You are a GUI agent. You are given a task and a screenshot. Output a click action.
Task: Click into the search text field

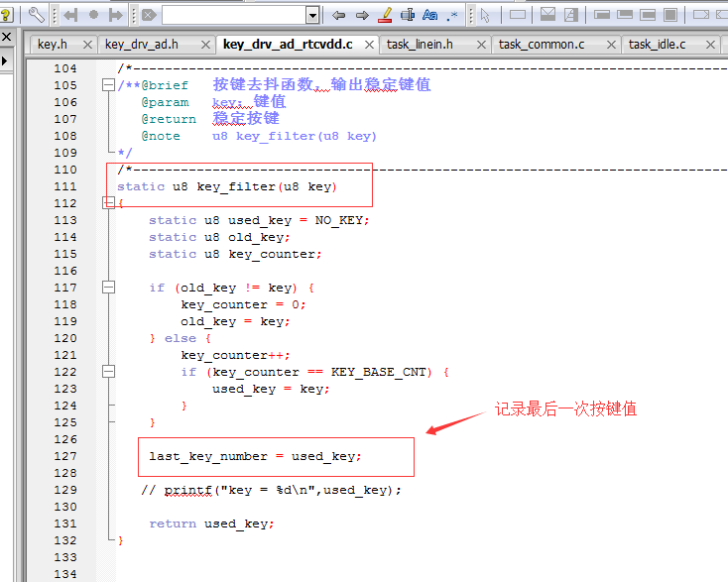(234, 15)
